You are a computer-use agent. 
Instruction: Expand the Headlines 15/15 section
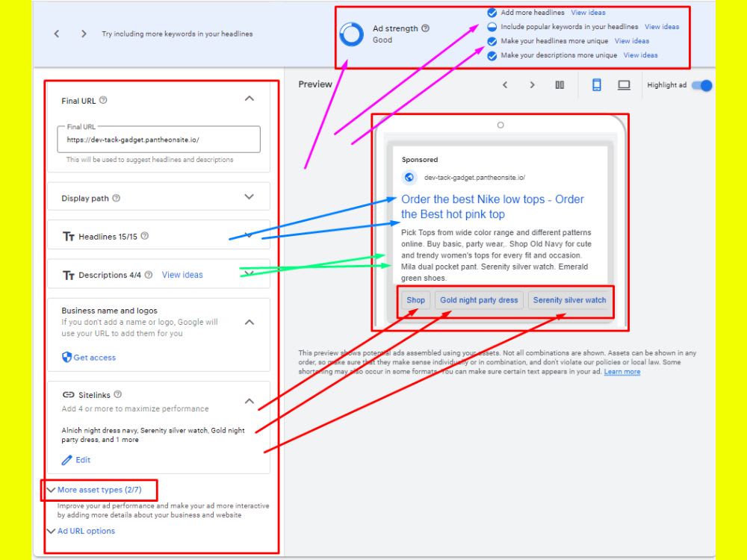coord(249,234)
